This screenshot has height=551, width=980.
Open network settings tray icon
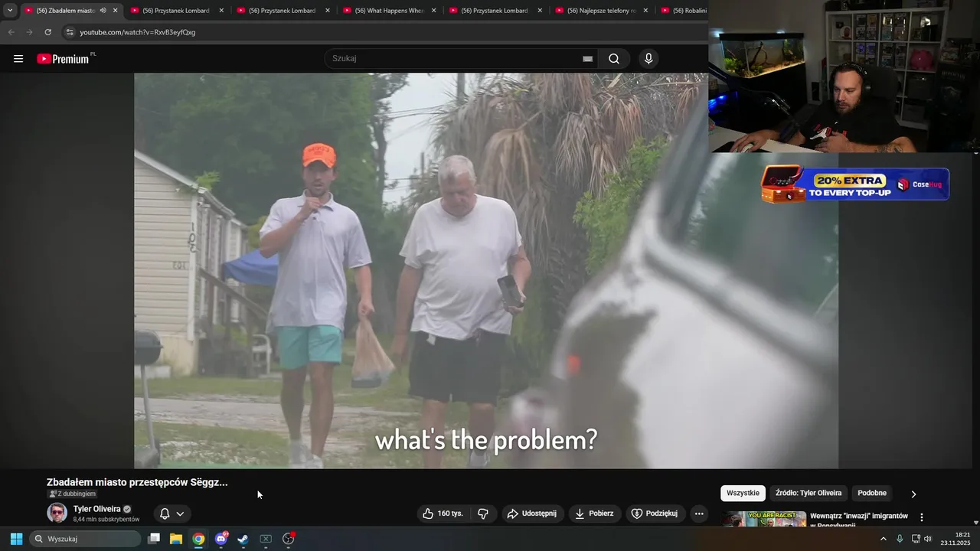tap(916, 539)
